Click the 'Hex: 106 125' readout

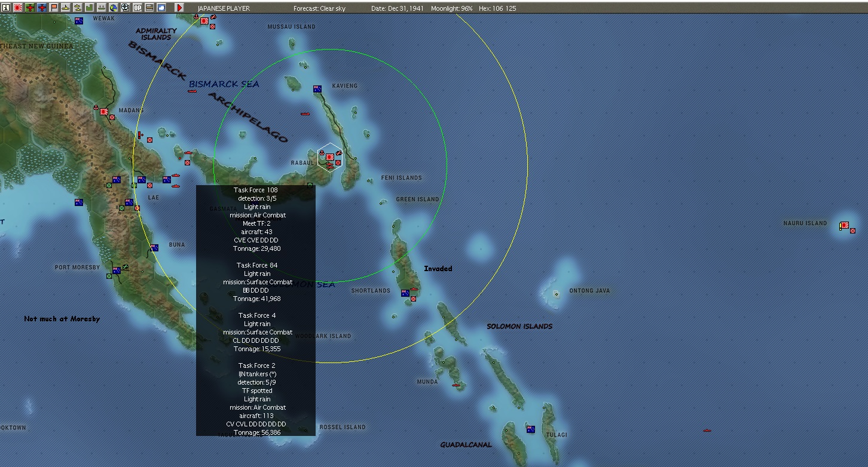point(497,8)
